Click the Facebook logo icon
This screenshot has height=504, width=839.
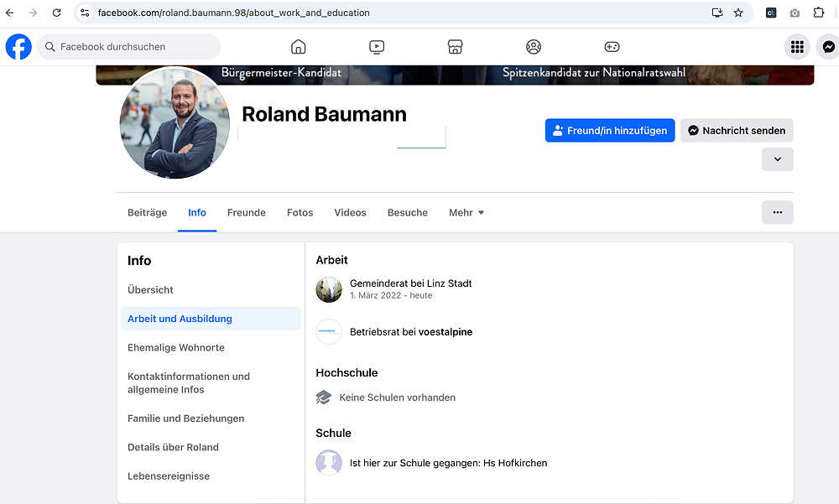tap(18, 47)
